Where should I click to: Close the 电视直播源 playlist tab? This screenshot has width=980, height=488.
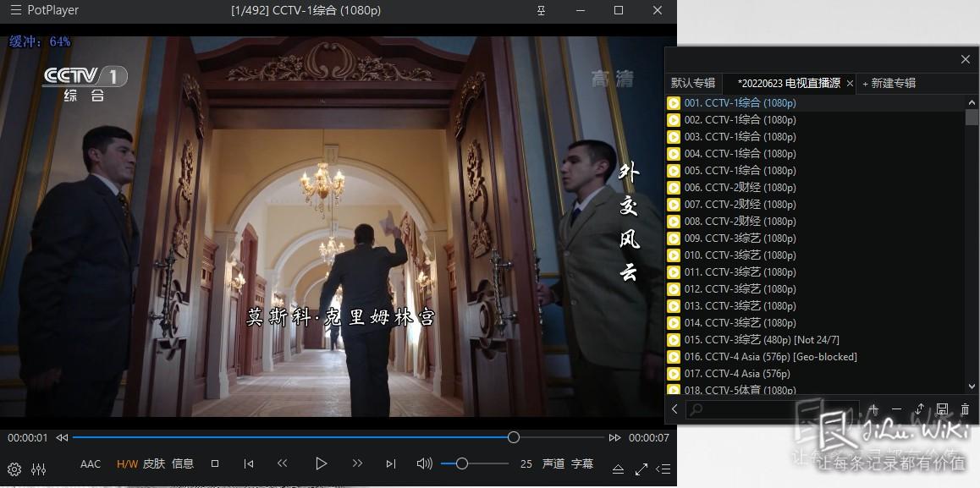click(850, 83)
